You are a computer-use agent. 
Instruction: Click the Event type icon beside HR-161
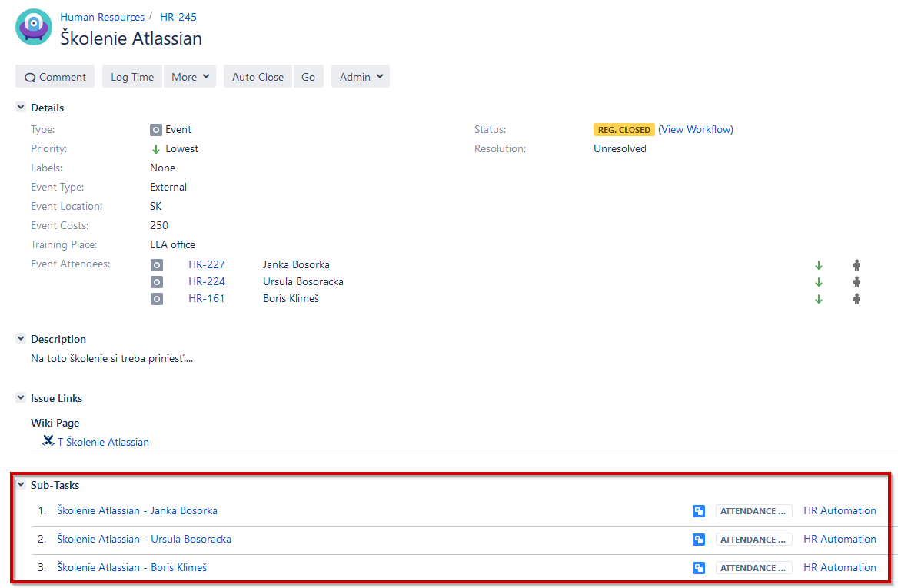157,299
